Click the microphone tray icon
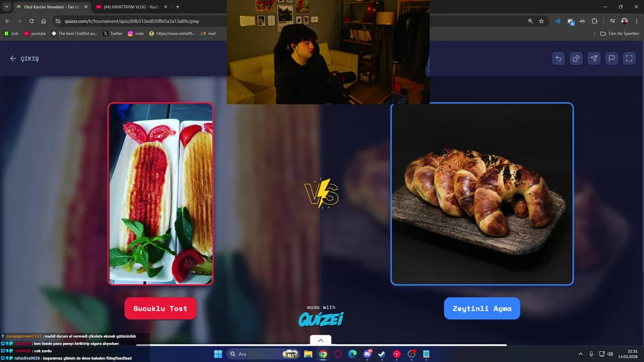The height and width of the screenshot is (362, 644). [591, 354]
